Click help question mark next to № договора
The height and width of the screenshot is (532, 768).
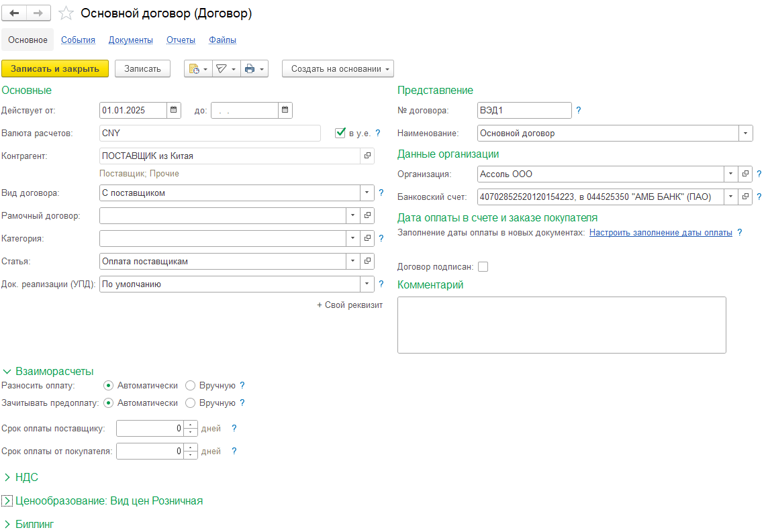coord(579,110)
